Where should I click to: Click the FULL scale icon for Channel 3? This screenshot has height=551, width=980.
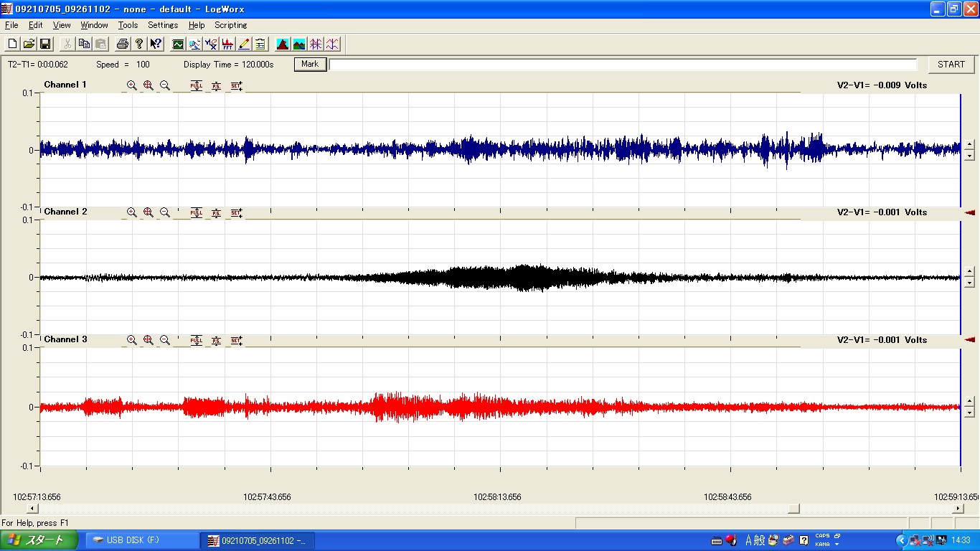197,340
